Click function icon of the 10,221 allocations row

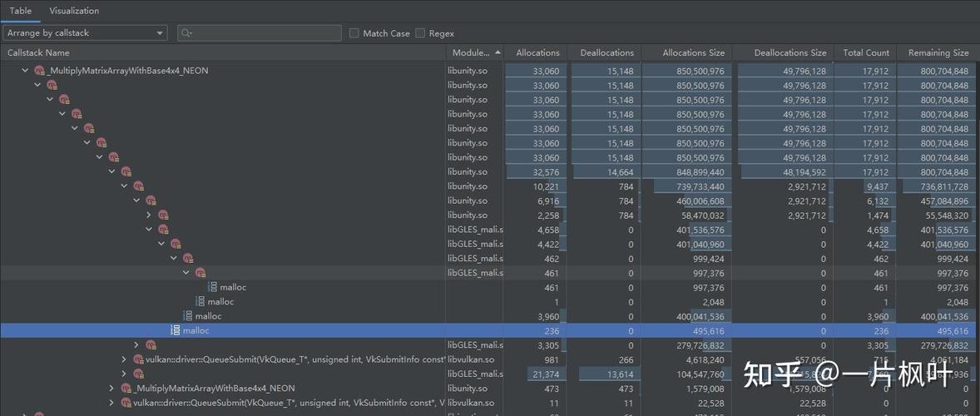click(x=139, y=186)
